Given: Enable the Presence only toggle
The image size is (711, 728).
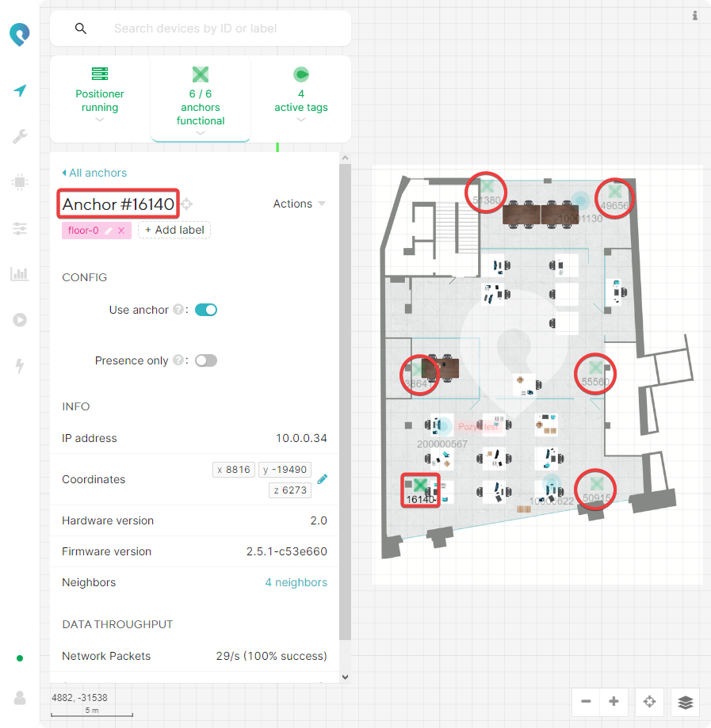Looking at the screenshot, I should (x=206, y=360).
